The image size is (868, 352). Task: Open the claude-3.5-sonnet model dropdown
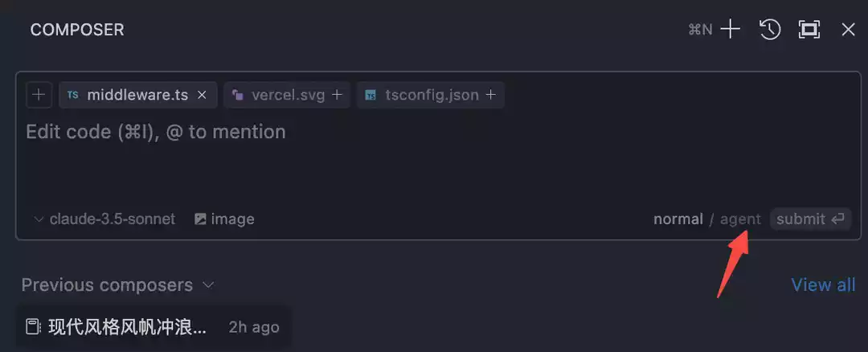click(x=104, y=219)
